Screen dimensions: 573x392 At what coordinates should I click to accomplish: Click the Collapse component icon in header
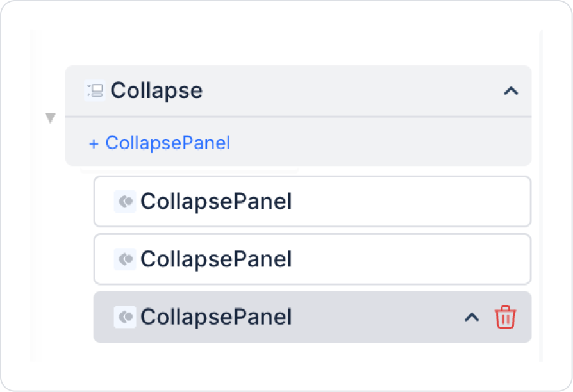[95, 91]
